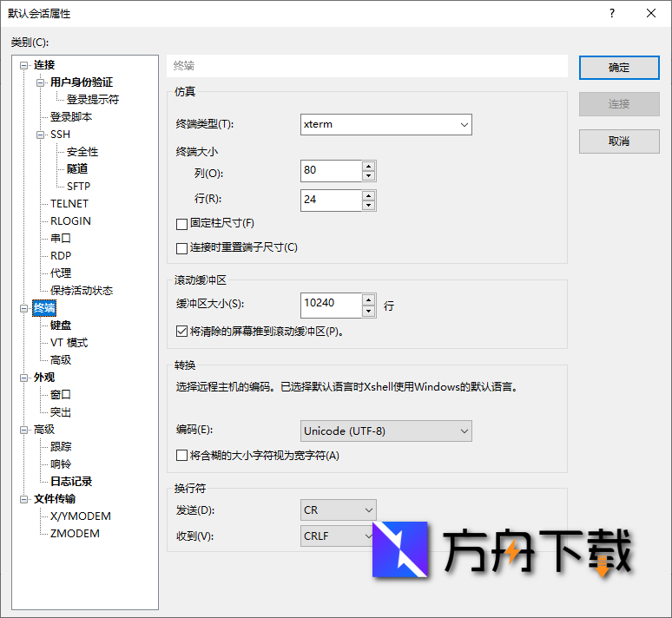
Task: Click the 缓冲区大小 field showing 10240
Action: [x=331, y=306]
